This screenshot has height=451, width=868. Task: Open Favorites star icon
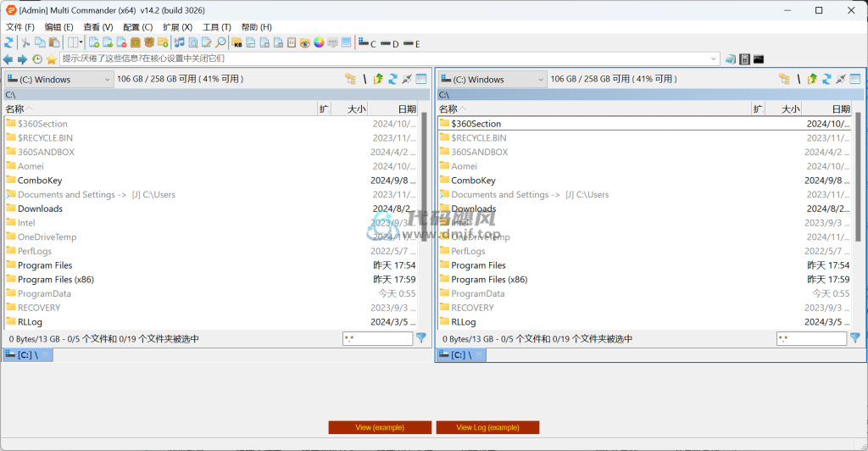[52, 58]
